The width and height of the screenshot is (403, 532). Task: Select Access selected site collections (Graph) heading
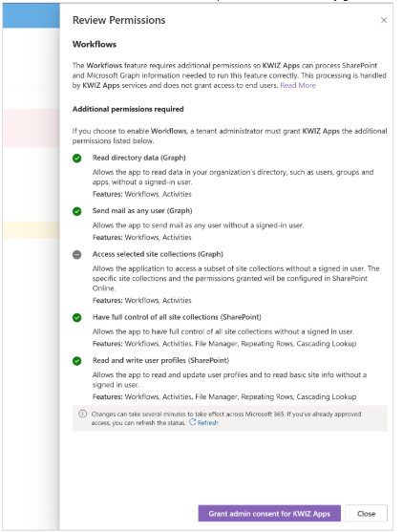(158, 254)
